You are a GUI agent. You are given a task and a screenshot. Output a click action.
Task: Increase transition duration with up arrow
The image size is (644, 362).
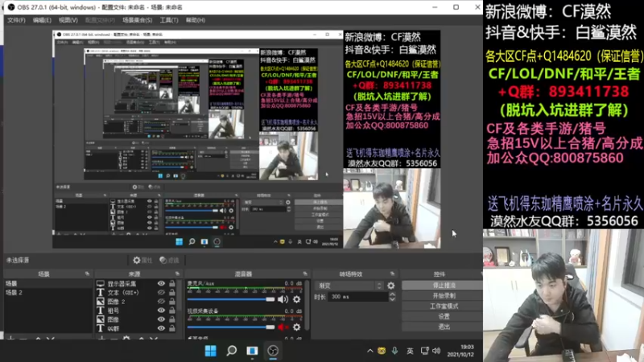coord(392,294)
